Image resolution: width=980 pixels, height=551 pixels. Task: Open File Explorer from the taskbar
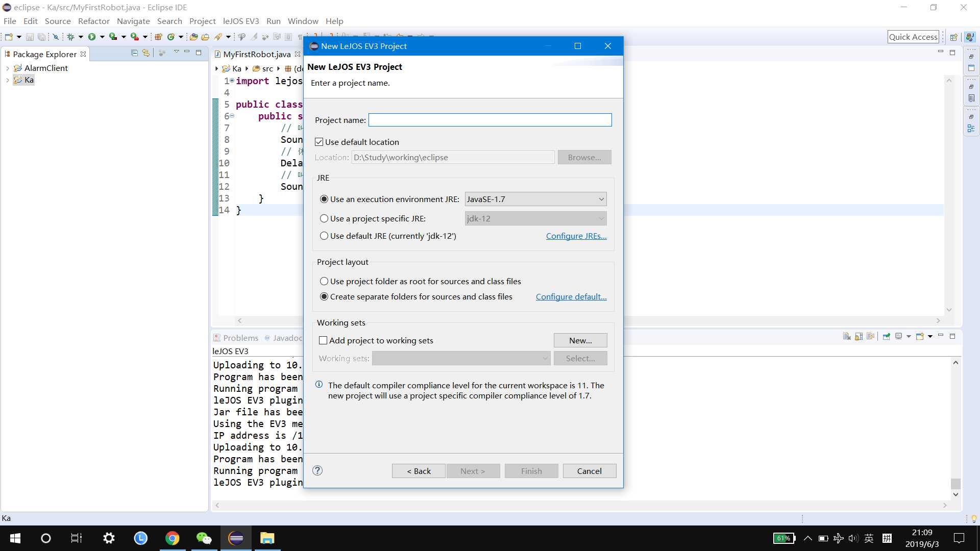pyautogui.click(x=267, y=538)
